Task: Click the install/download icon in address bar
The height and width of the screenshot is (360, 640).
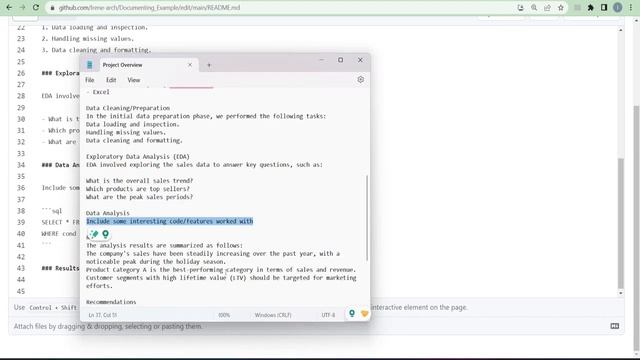Action: coord(520,8)
